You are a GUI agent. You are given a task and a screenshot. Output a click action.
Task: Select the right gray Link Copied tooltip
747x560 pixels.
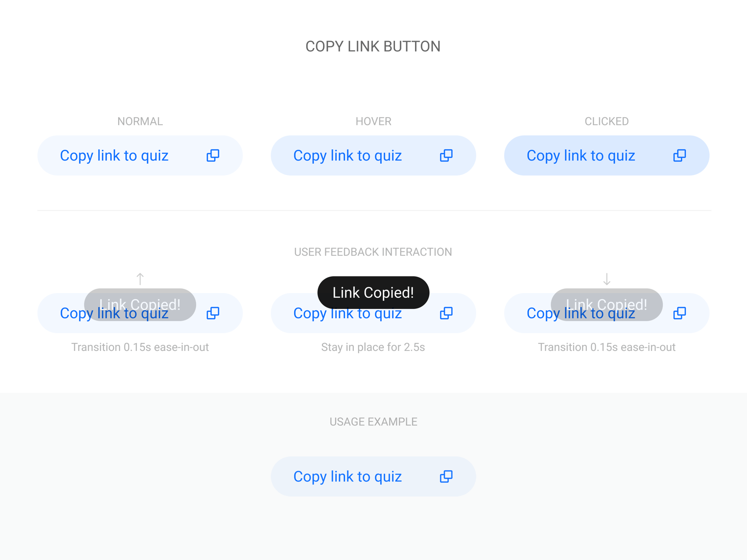[x=607, y=304]
